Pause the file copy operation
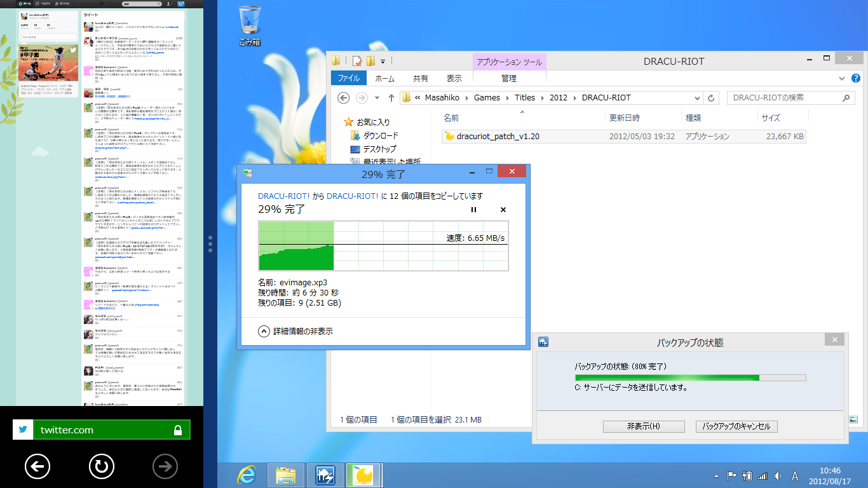Image resolution: width=868 pixels, height=488 pixels. [x=473, y=210]
